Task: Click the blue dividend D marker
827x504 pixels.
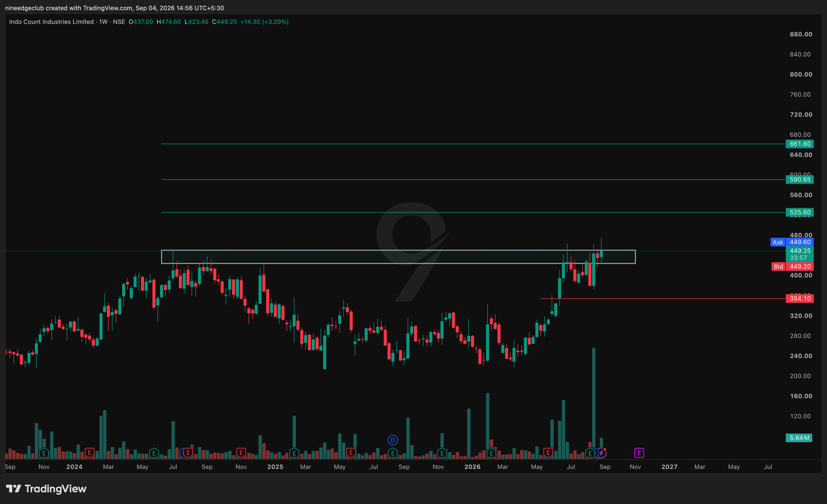Action: (393, 440)
